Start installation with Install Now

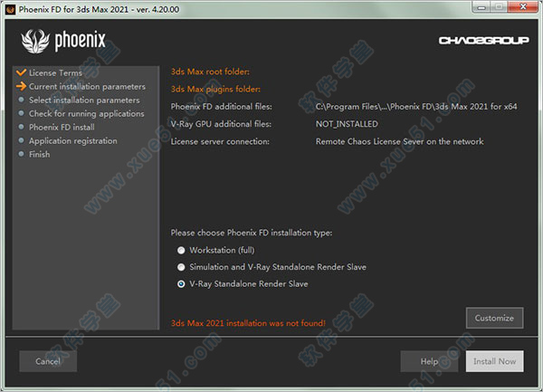click(494, 361)
